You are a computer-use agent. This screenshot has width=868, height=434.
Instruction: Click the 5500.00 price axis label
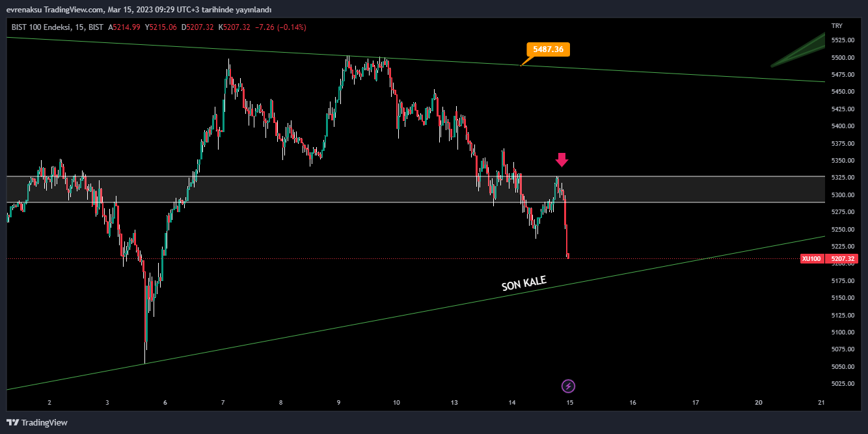pos(842,58)
